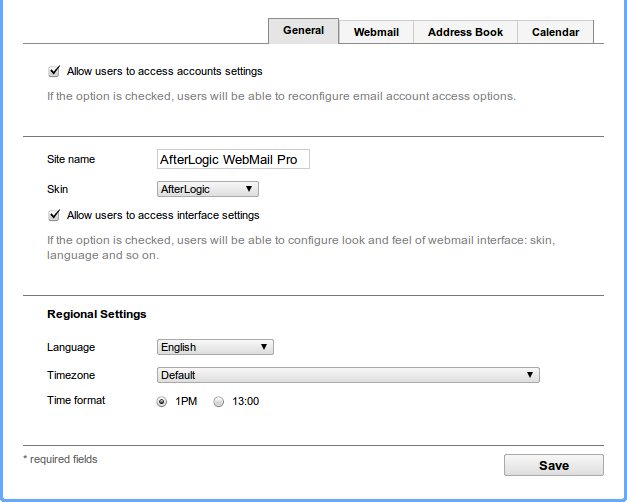The width and height of the screenshot is (627, 502).
Task: Click the 'Allow users to access interface settings' label
Action: [163, 215]
